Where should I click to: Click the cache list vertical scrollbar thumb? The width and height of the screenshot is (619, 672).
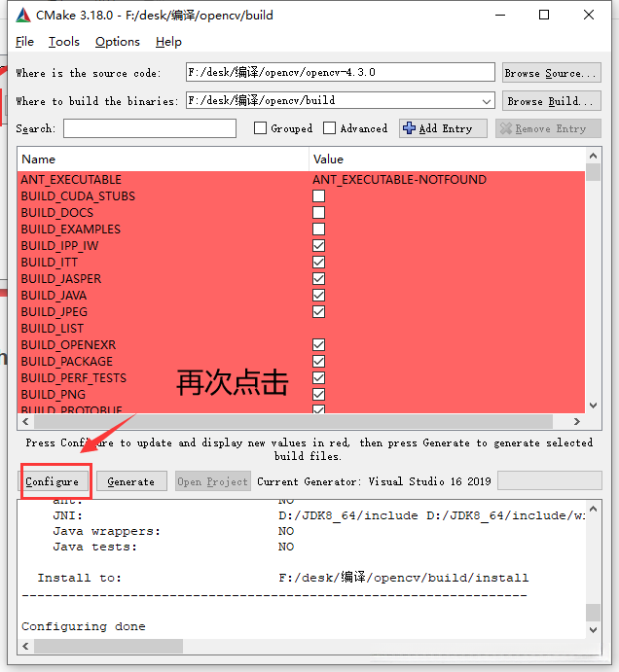(x=594, y=172)
